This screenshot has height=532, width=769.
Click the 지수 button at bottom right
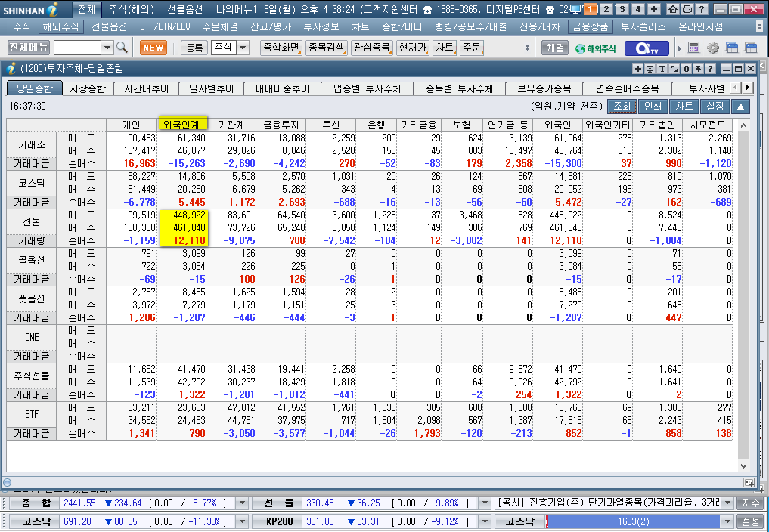click(750, 503)
